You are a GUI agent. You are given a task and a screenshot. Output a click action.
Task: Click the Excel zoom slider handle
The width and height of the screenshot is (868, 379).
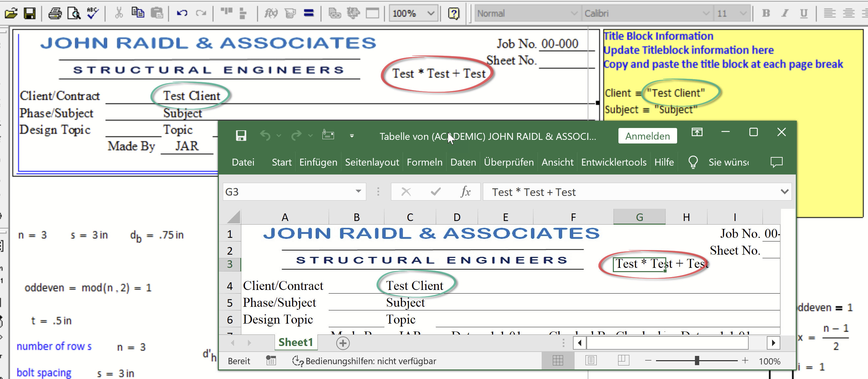(697, 361)
